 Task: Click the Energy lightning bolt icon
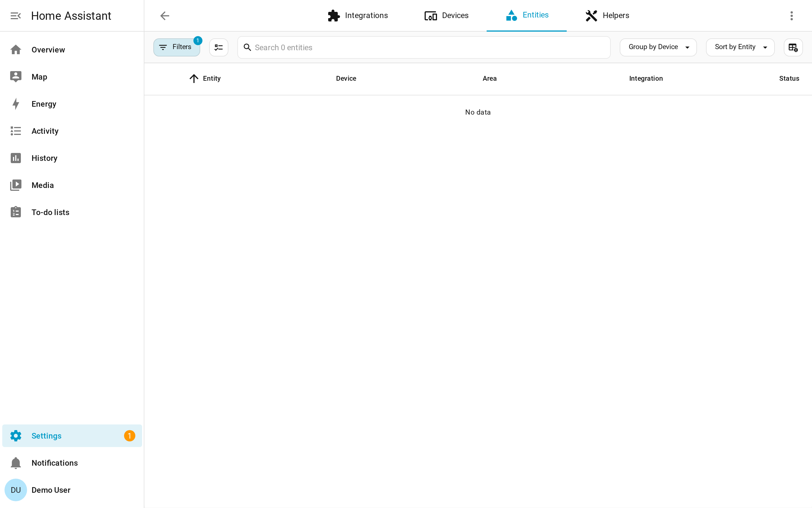tap(16, 104)
